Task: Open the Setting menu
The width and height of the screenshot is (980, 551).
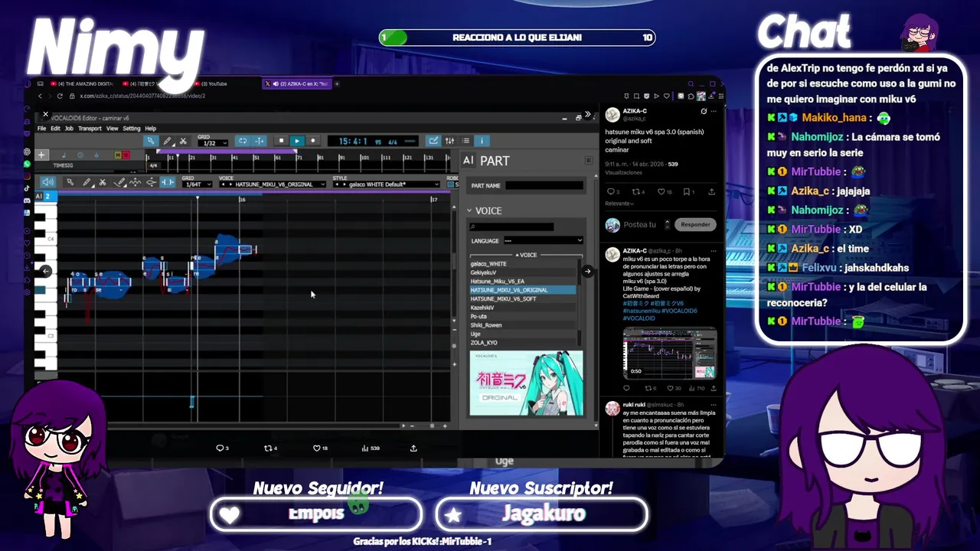Action: pos(132,129)
